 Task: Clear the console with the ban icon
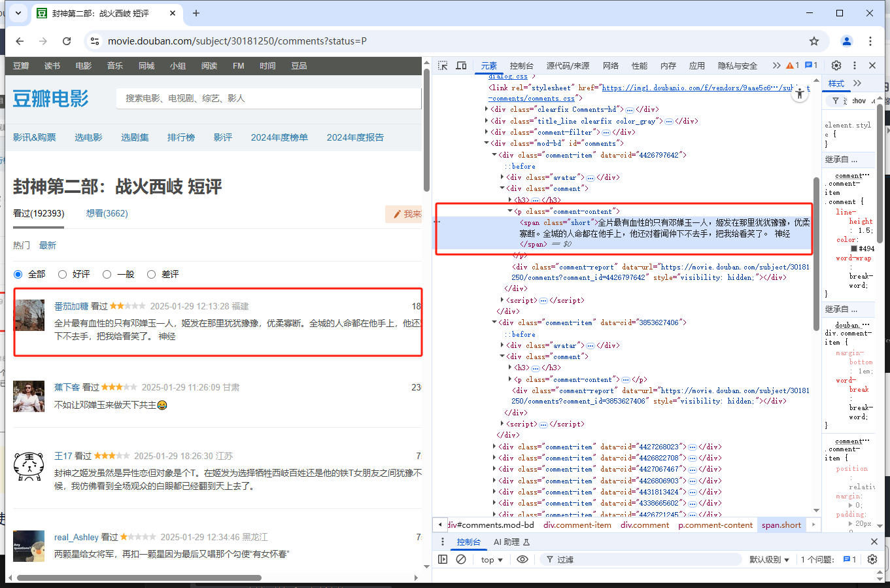pos(461,559)
